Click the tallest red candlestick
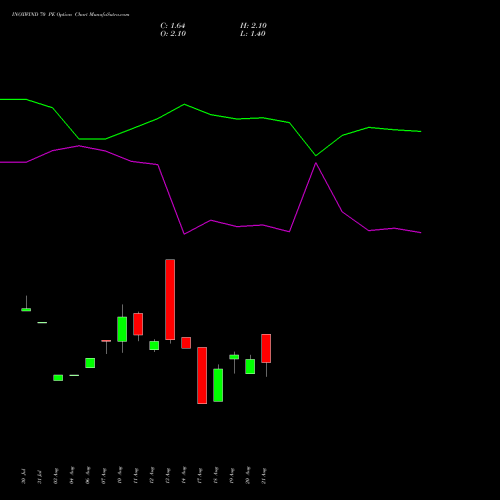Screen dimensions: 500x500 (x=170, y=299)
